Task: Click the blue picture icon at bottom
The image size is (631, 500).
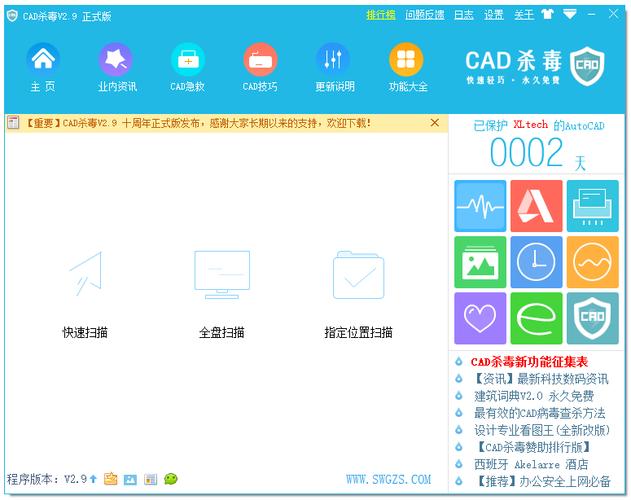Action: pyautogui.click(x=130, y=479)
